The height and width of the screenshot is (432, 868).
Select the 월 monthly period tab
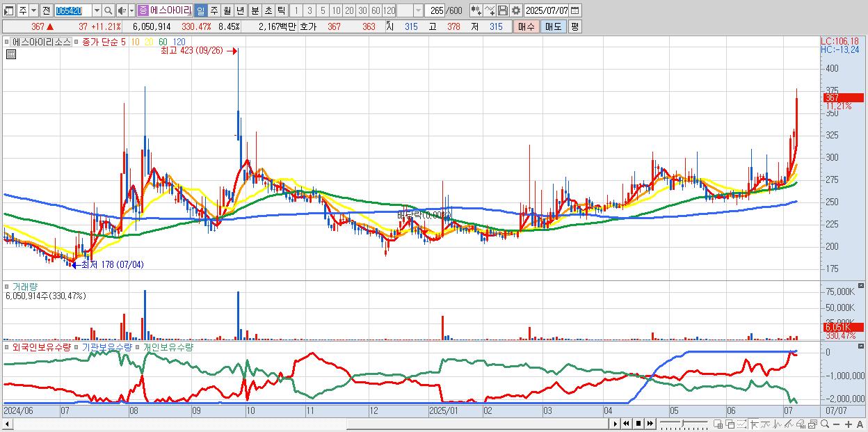point(227,10)
